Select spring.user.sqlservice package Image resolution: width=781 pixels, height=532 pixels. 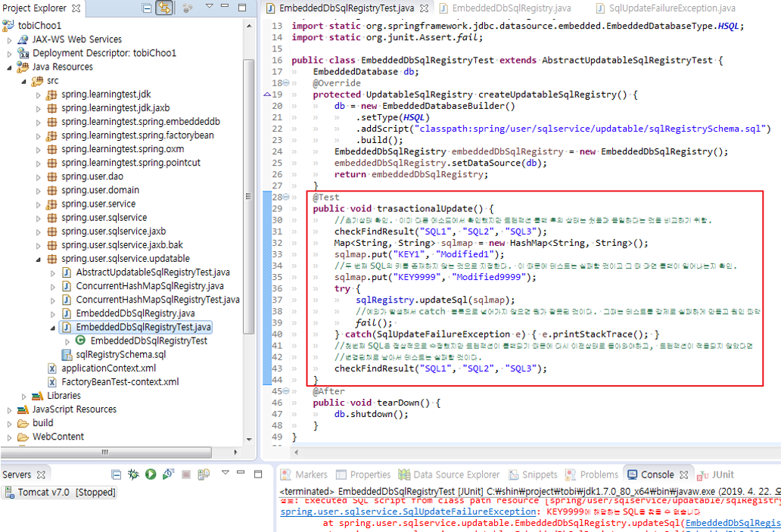point(104,218)
